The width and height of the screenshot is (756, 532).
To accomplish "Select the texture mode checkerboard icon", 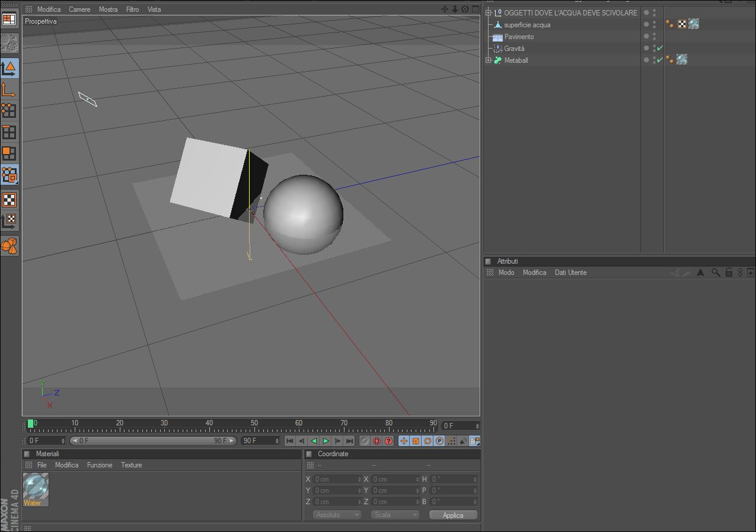I will click(x=9, y=200).
